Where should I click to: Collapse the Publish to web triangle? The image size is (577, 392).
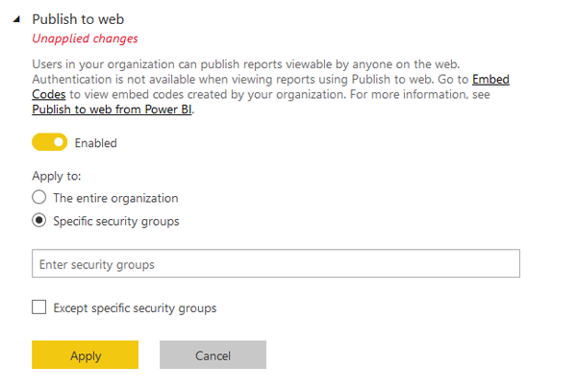[x=16, y=19]
